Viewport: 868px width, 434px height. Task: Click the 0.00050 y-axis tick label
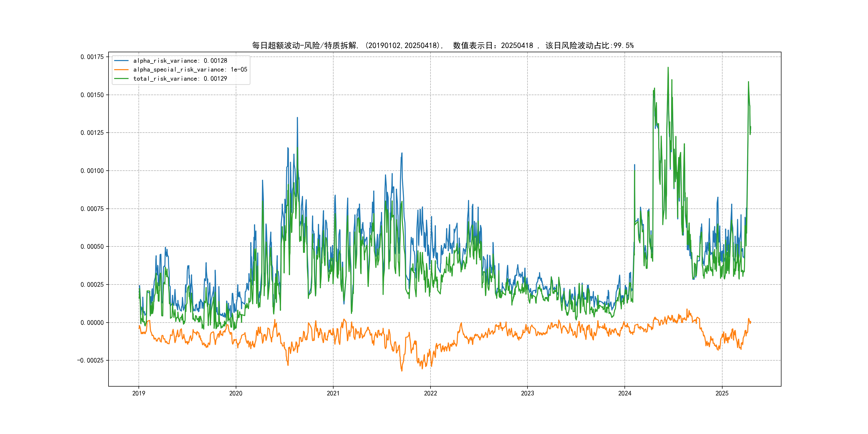pyautogui.click(x=92, y=247)
